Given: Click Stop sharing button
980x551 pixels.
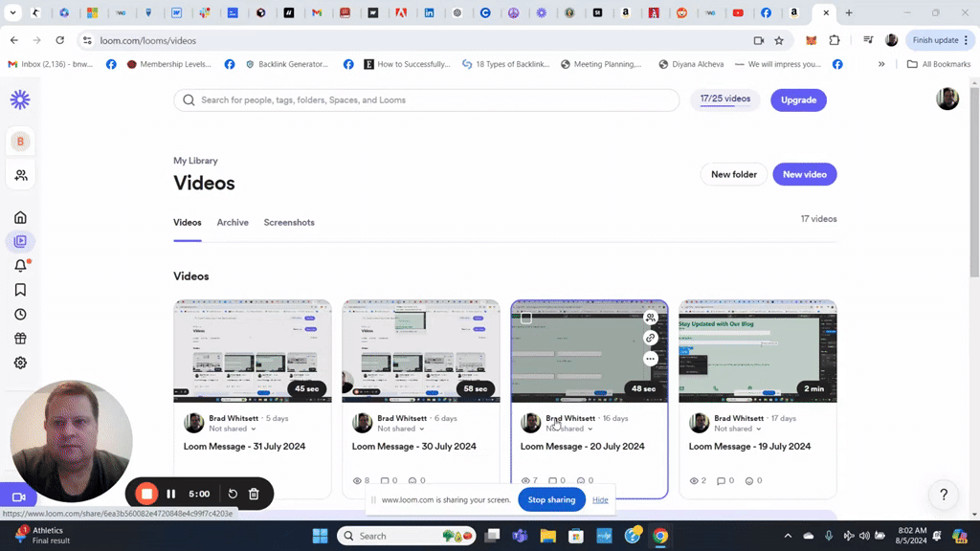Looking at the screenshot, I should (x=551, y=499).
